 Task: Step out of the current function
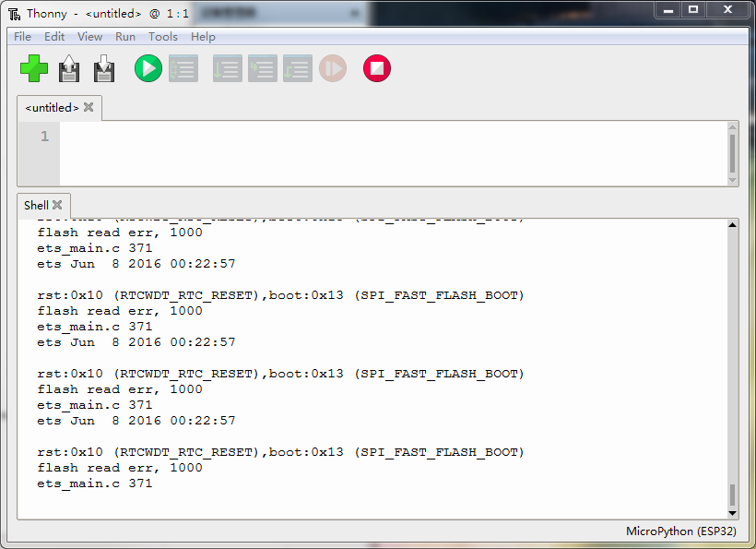tap(297, 68)
